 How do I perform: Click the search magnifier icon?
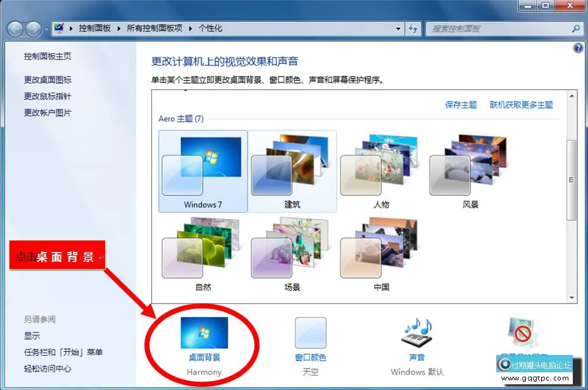click(576, 28)
